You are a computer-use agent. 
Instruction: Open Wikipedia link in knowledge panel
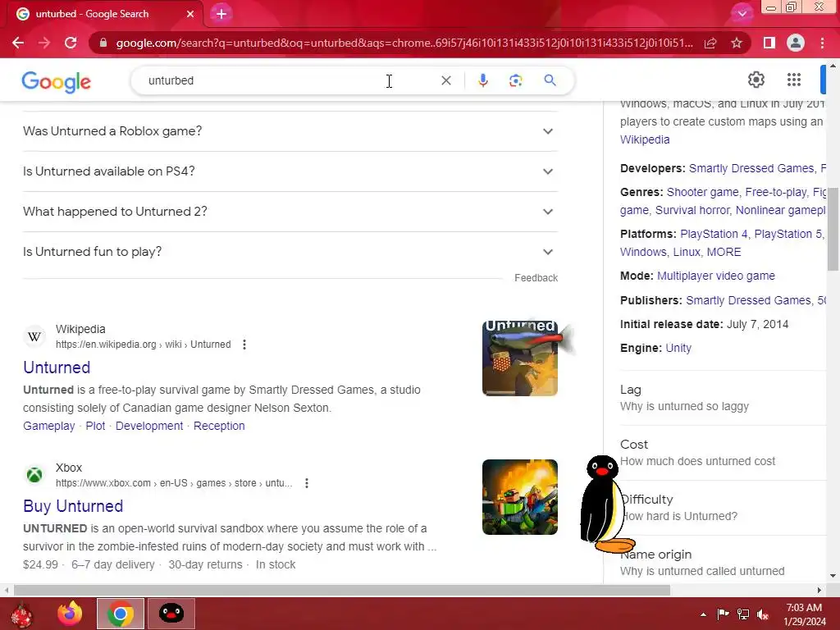[645, 139]
